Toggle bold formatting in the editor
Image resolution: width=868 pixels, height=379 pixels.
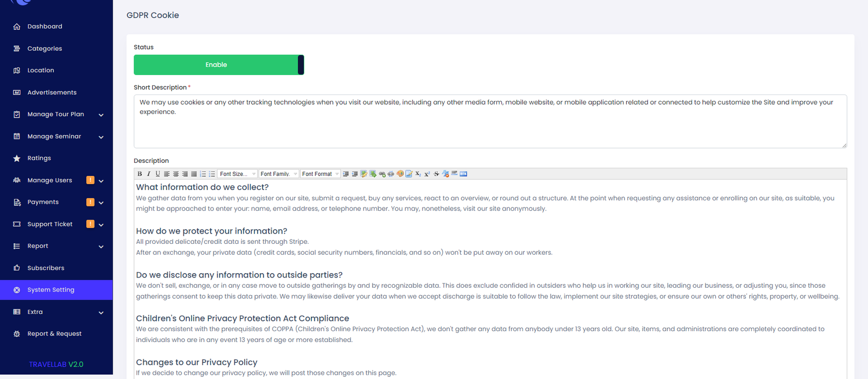coord(139,174)
